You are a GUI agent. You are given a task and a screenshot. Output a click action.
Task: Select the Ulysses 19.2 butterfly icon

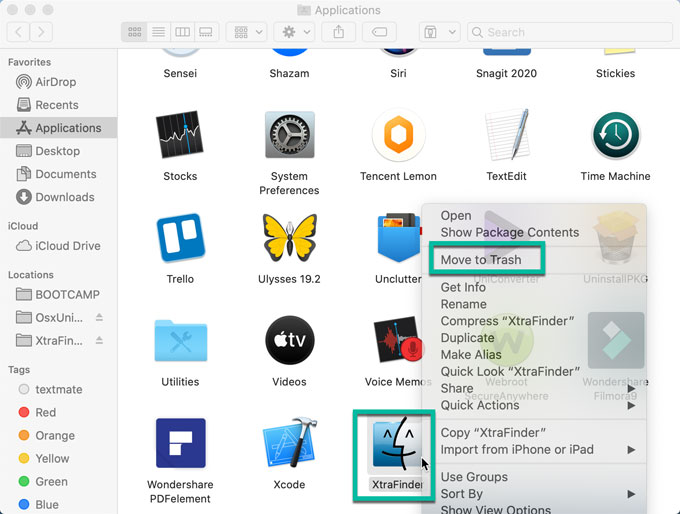click(x=289, y=238)
